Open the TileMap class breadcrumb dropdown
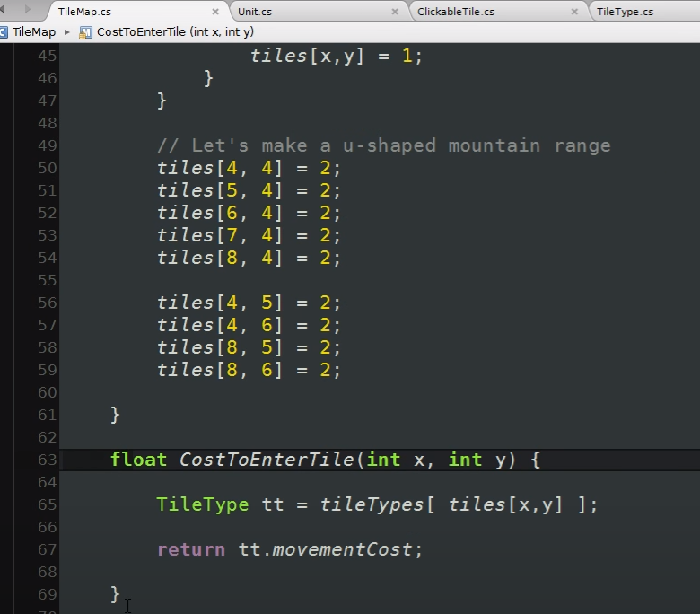 pyautogui.click(x=34, y=32)
